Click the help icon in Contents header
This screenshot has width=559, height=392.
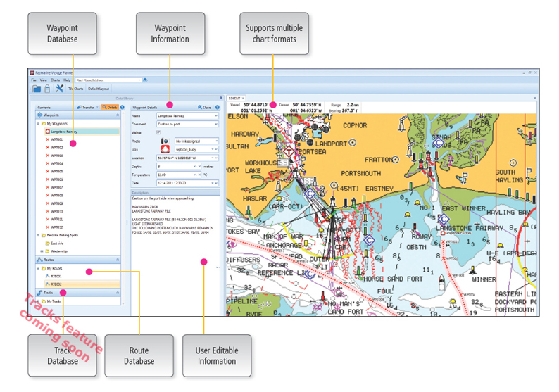point(123,107)
